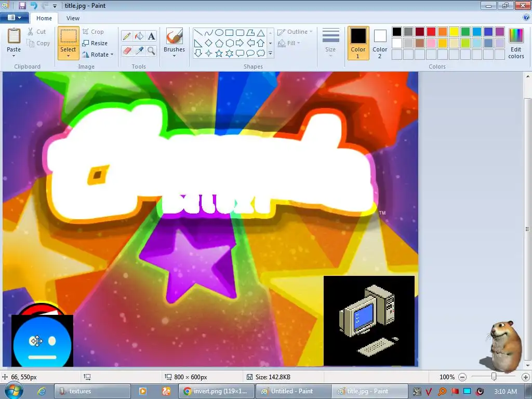Open the Paint file menu button
This screenshot has width=532, height=399.
tap(14, 18)
